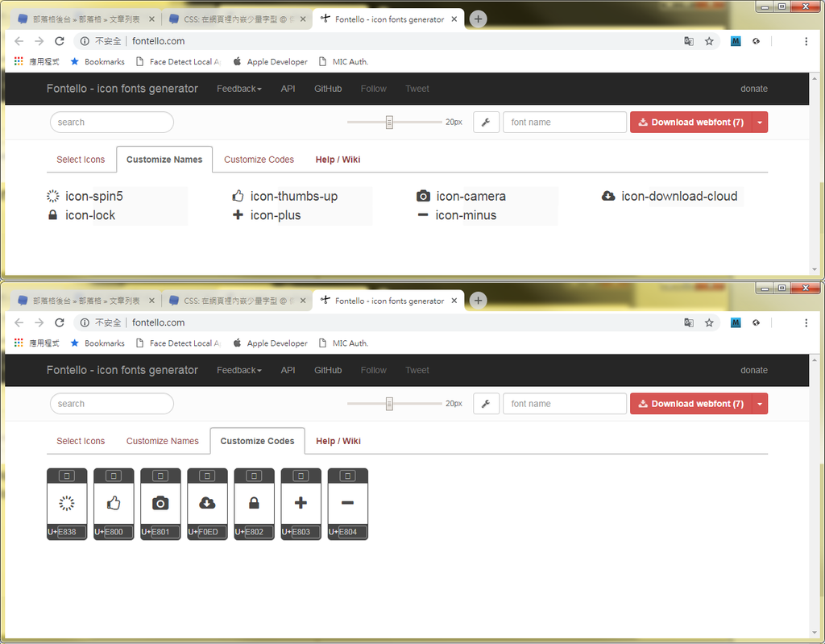Click icon size slider handle in top window
The image size is (825, 644).
(x=389, y=123)
